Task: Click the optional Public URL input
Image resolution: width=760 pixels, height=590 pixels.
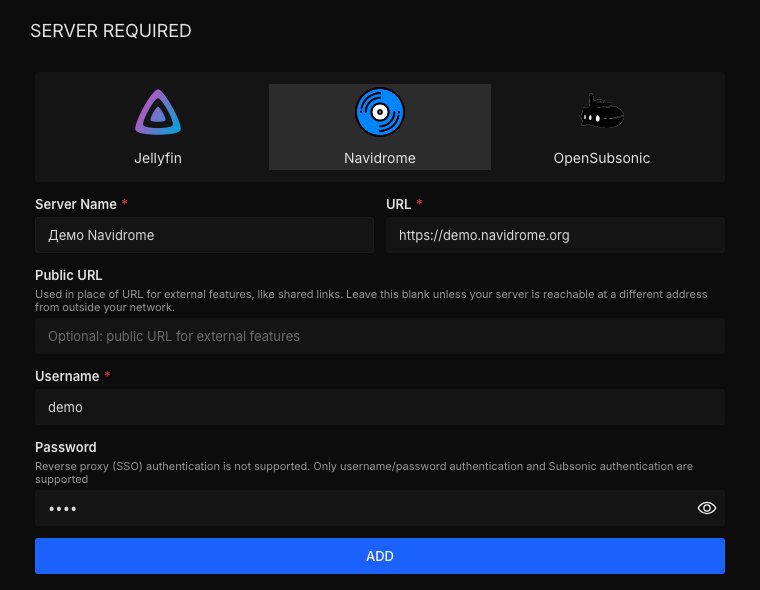Action: 380,336
